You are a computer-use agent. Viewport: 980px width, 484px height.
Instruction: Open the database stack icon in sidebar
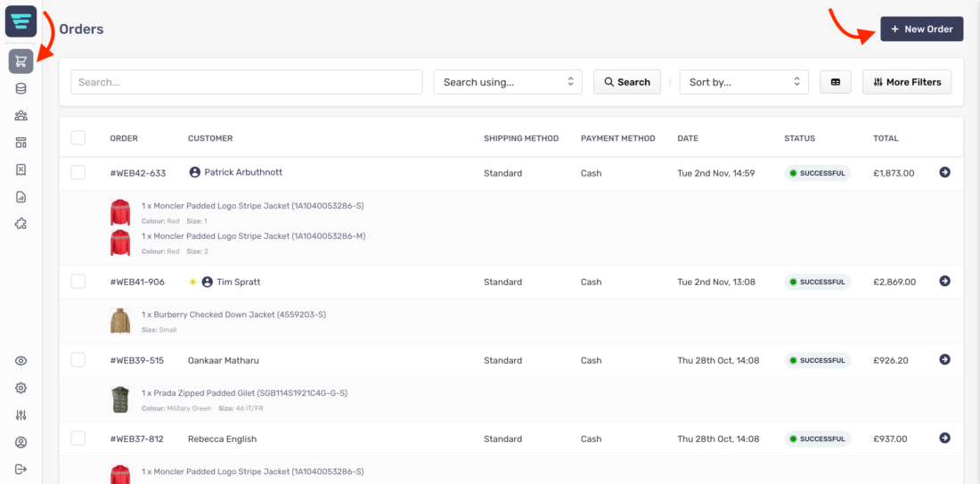[x=20, y=89]
